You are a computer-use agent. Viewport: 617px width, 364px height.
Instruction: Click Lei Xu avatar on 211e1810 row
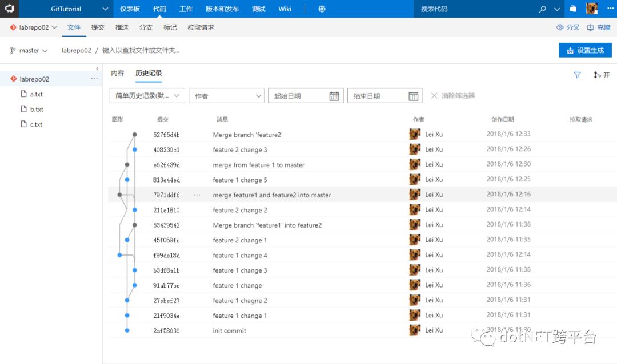tap(415, 209)
